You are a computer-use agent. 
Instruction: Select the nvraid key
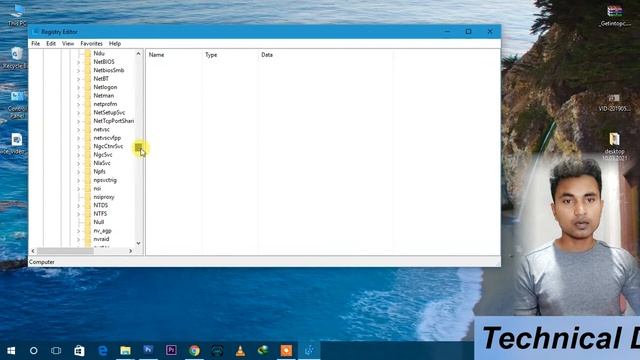pyautogui.click(x=101, y=239)
